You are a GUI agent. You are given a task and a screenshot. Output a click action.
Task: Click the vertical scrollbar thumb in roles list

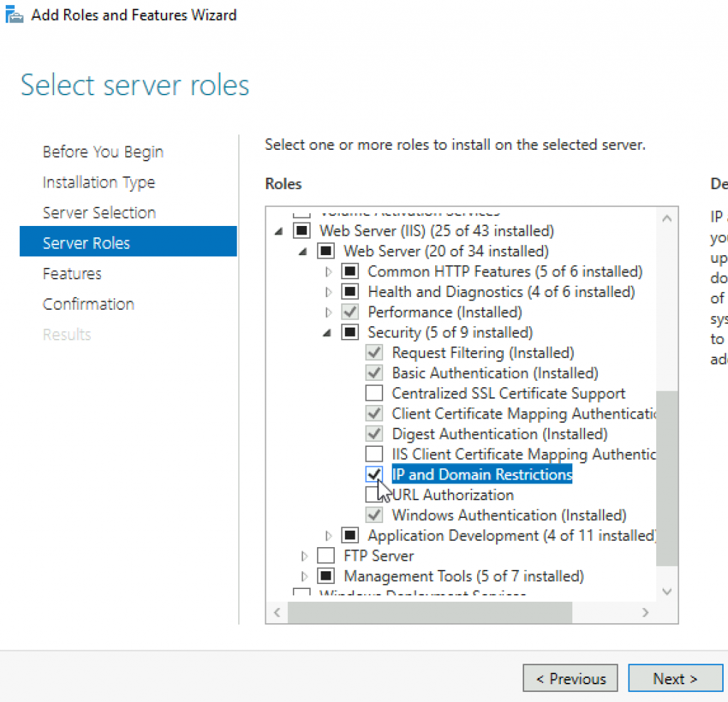pyautogui.click(x=667, y=478)
